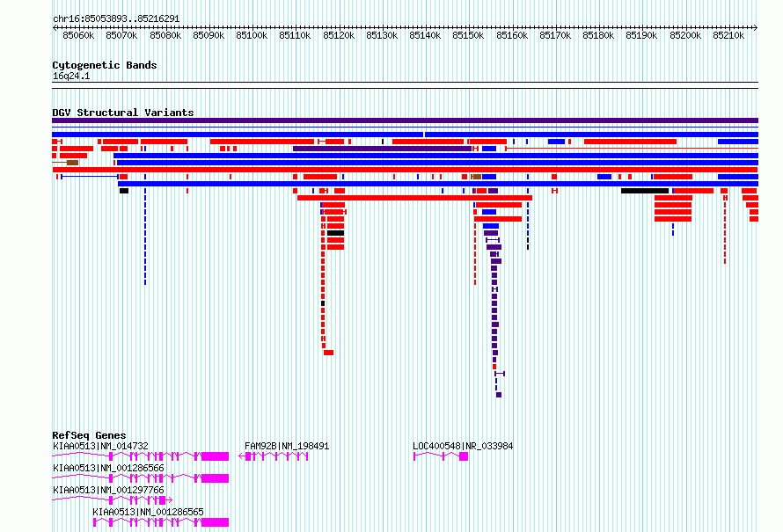Click the 85070k ruler tick label

[121, 35]
